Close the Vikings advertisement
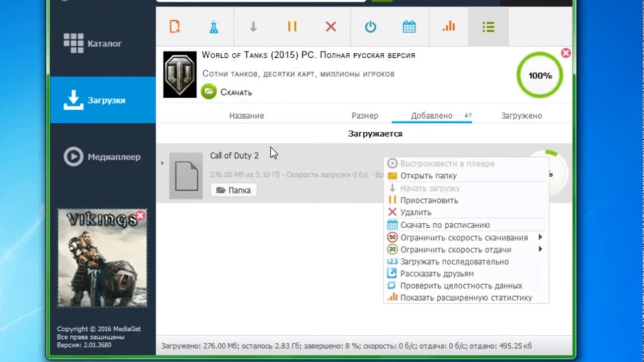644x362 pixels. point(140,216)
